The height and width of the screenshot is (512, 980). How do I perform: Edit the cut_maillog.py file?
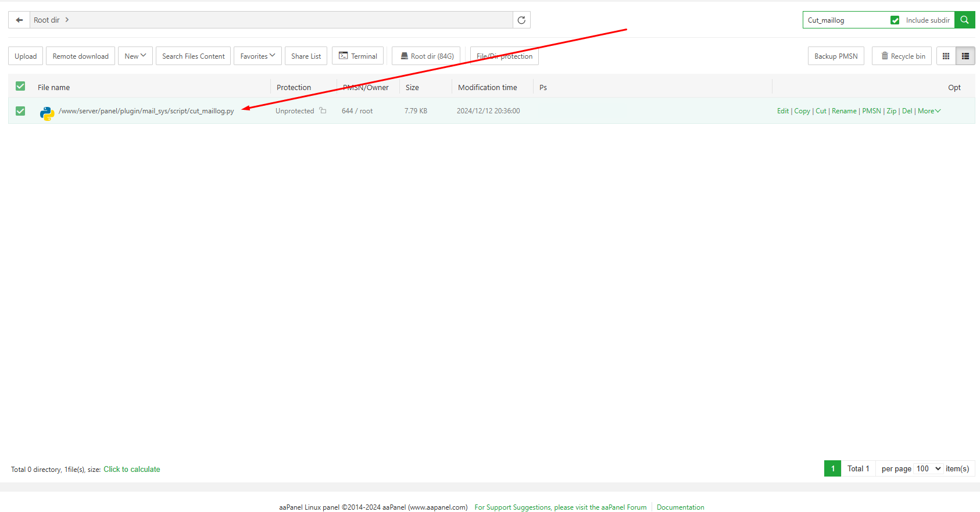(783, 111)
